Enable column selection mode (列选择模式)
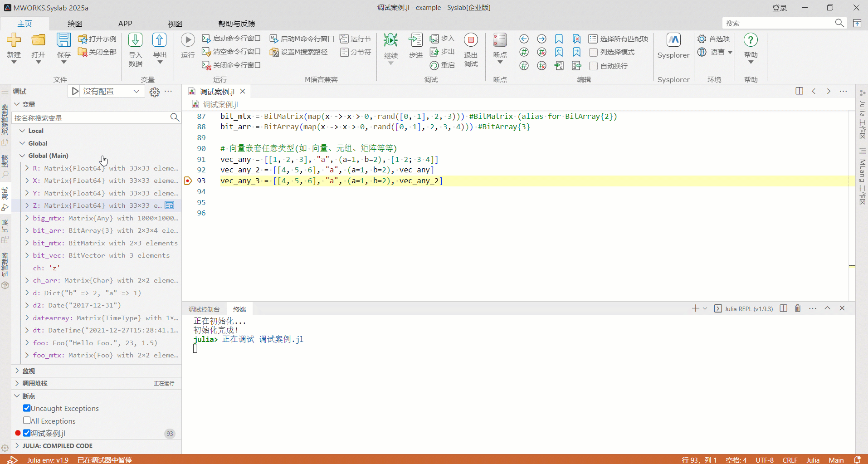The image size is (868, 464). 593,52
